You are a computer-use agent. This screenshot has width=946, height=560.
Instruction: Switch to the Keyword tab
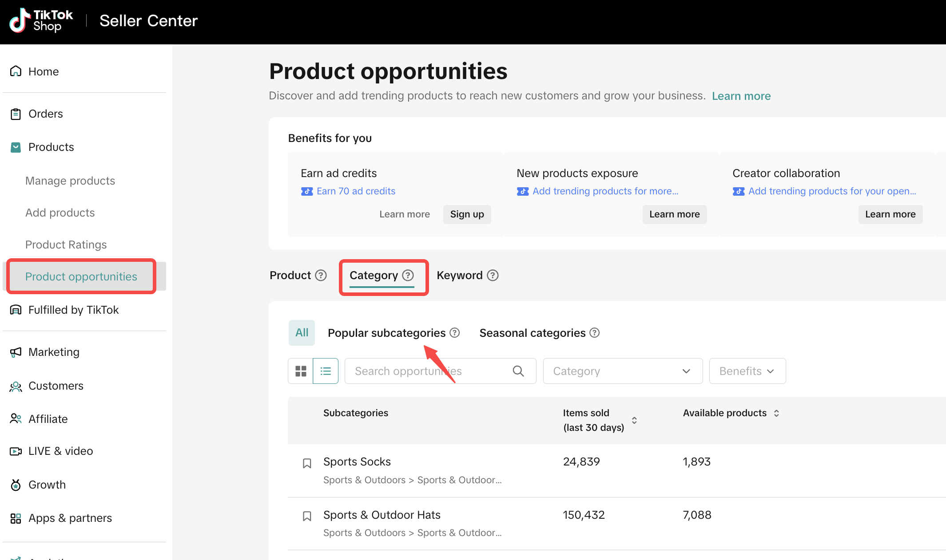459,276
